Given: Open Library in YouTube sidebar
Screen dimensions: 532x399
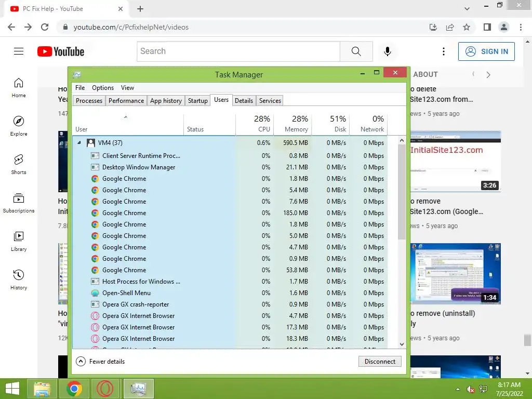Looking at the screenshot, I should click(19, 241).
